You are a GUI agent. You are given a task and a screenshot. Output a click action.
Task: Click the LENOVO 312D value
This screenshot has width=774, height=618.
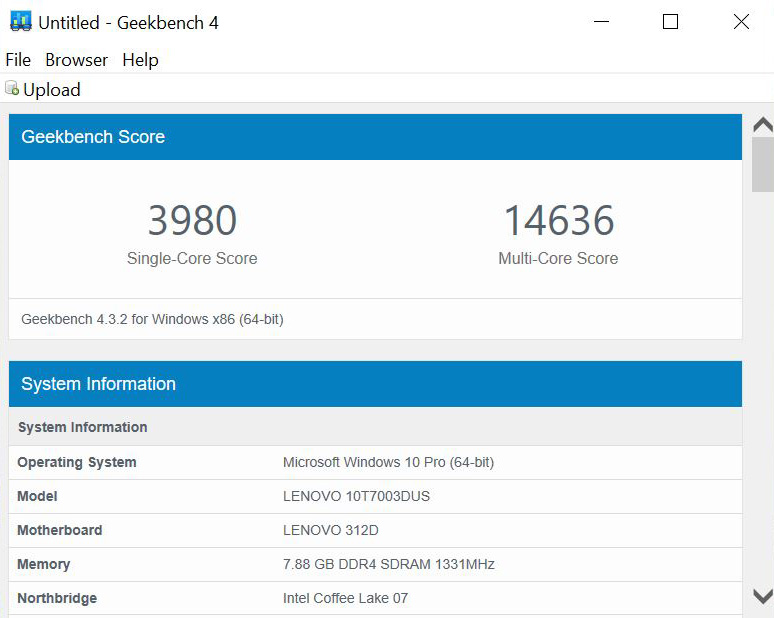point(331,530)
